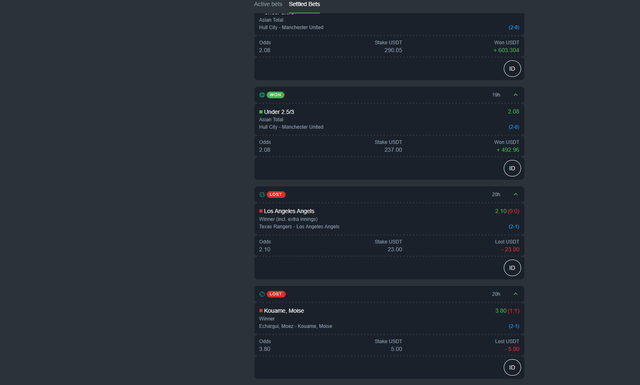Viewport: 640px width, 385px height.
Task: Click the 'Echargui, Moez - Kouame, Moise' match name
Action: 296,326
